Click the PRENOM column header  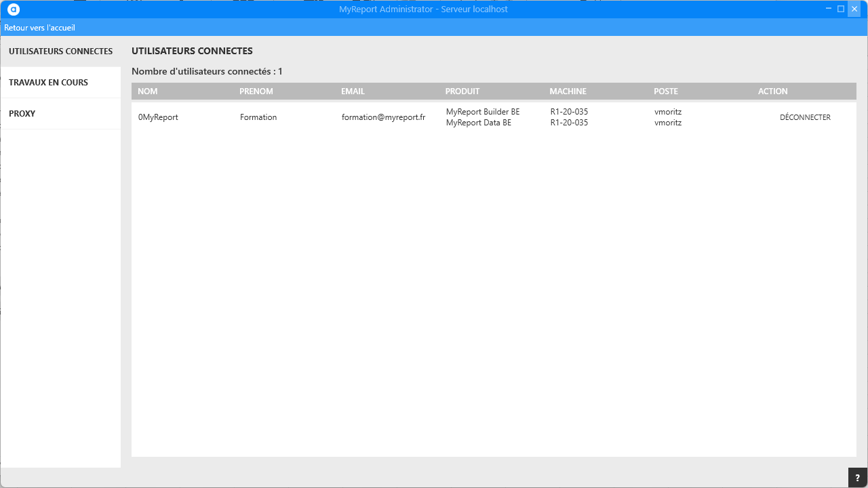pos(256,91)
